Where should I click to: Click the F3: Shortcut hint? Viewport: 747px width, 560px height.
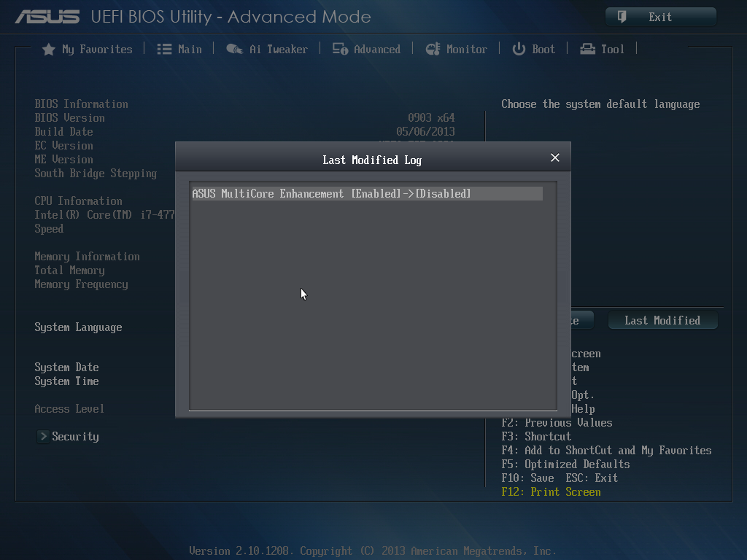click(536, 437)
